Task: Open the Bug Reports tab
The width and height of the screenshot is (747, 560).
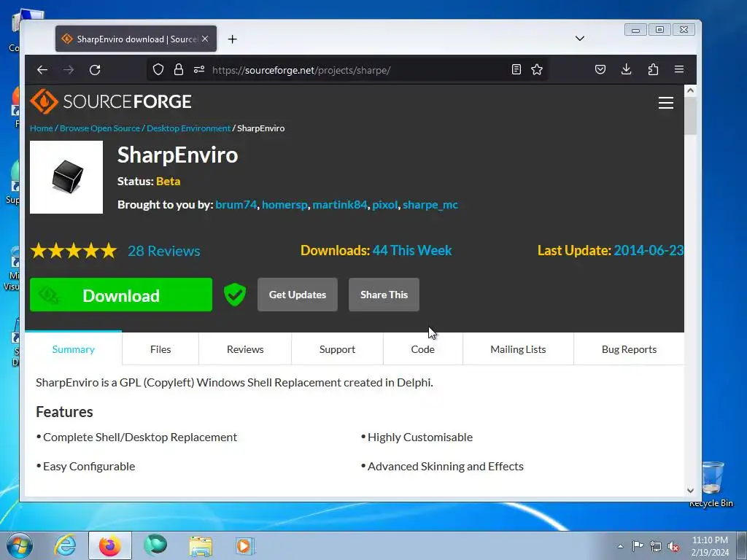Action: (630, 349)
